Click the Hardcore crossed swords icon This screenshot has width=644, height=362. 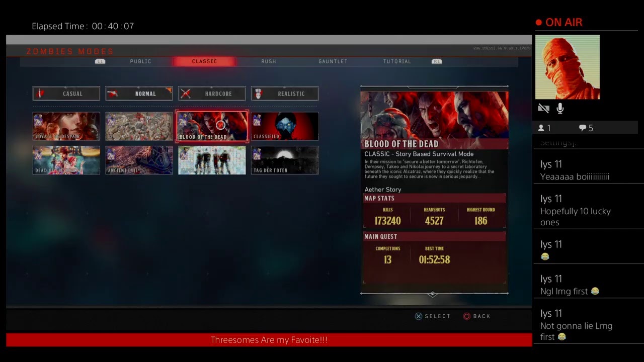pyautogui.click(x=186, y=94)
